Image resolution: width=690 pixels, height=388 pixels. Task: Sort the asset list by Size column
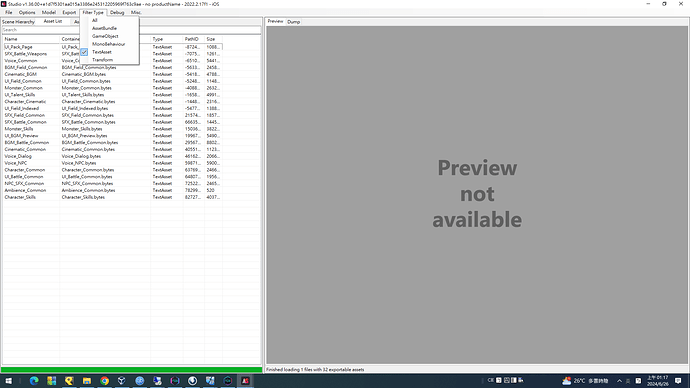coord(213,39)
